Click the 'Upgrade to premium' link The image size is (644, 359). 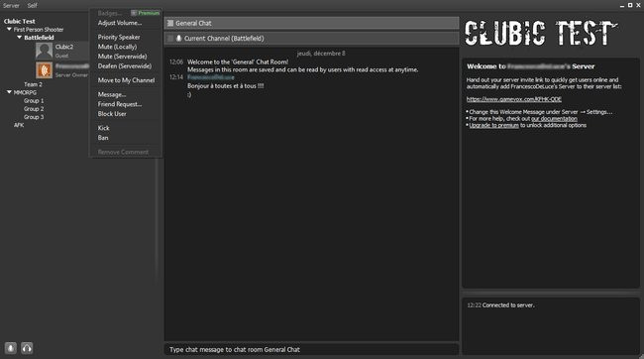pos(493,125)
